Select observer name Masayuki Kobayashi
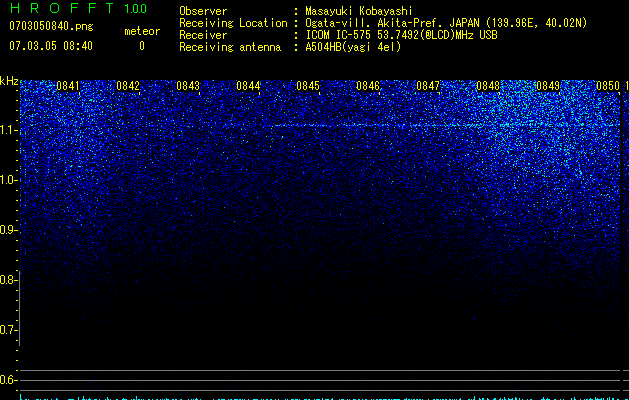This screenshot has width=629, height=400. [359, 12]
